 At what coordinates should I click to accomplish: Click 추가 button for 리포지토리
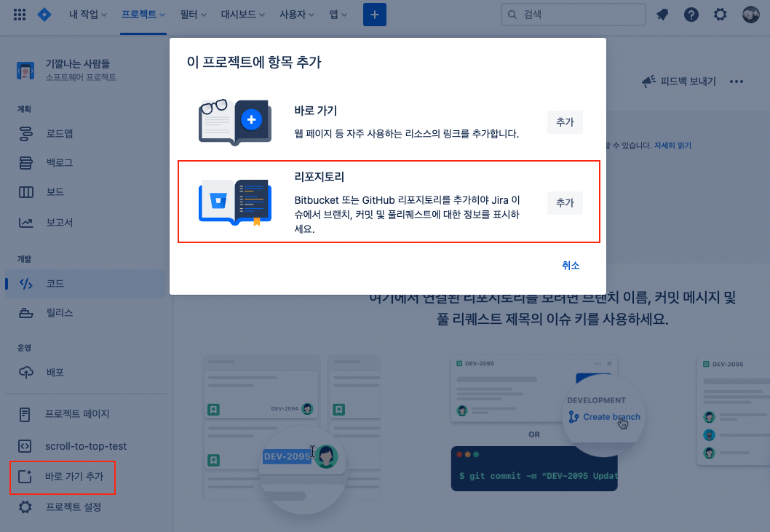565,203
